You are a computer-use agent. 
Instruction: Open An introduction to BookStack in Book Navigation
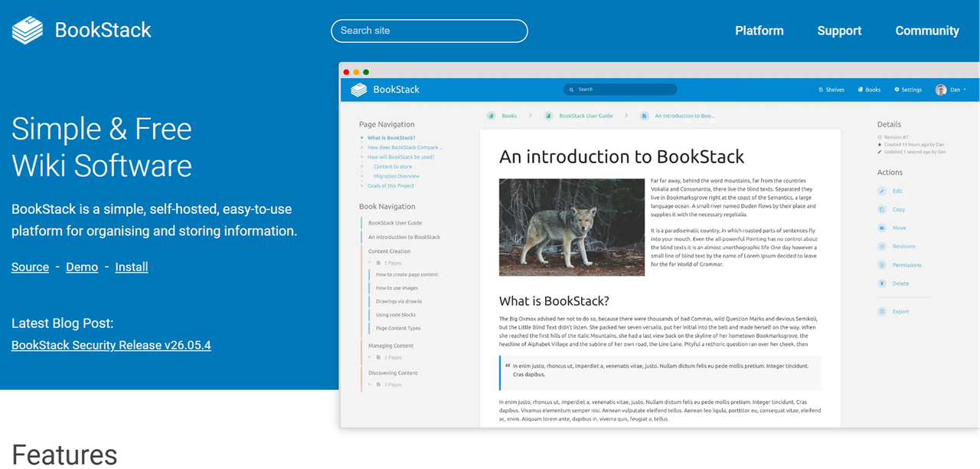coord(404,237)
